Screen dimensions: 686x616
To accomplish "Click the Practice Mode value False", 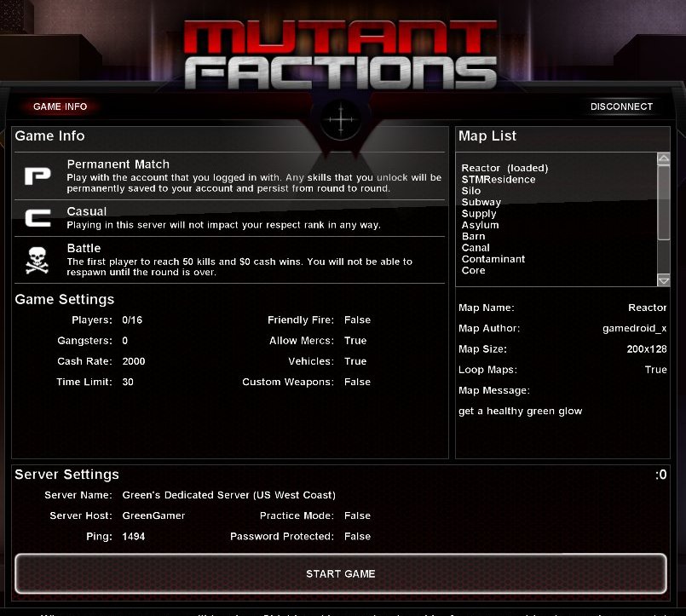I will point(357,515).
